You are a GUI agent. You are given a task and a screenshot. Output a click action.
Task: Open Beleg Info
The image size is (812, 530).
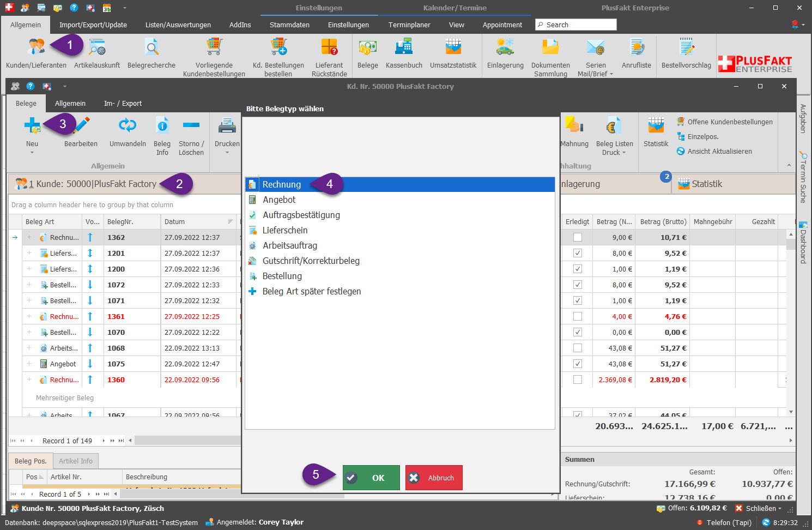(162, 136)
